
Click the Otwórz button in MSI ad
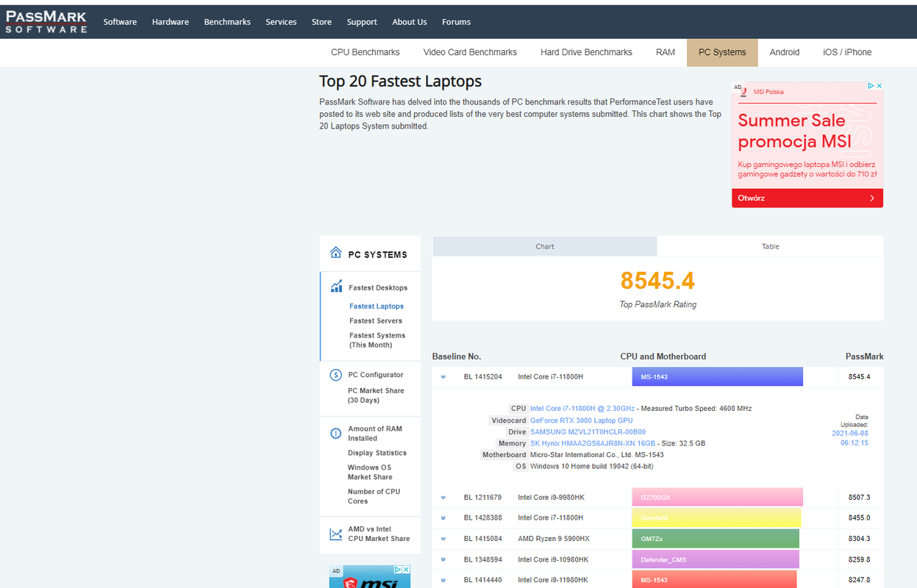(807, 198)
